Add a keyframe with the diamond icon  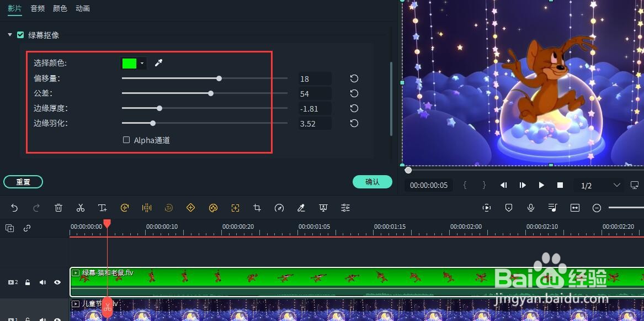(190, 208)
